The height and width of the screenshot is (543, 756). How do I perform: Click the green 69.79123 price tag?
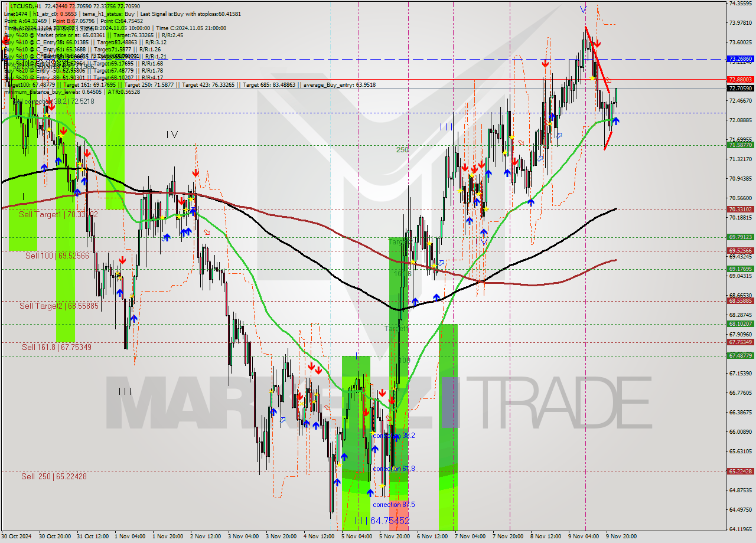pos(740,237)
